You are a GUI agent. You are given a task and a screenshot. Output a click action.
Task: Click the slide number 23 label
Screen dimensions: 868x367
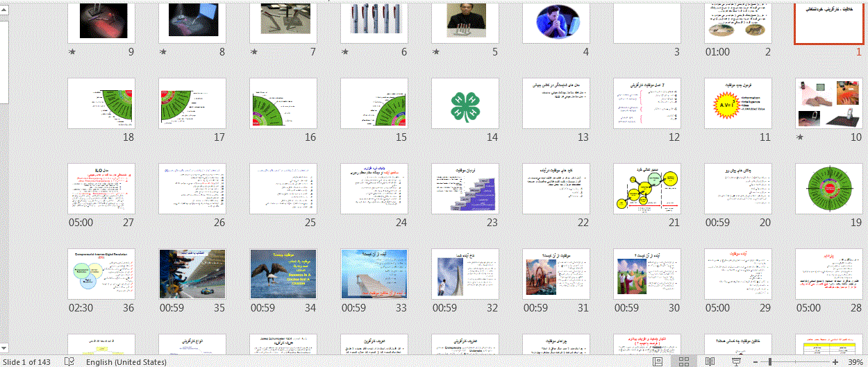pyautogui.click(x=492, y=223)
